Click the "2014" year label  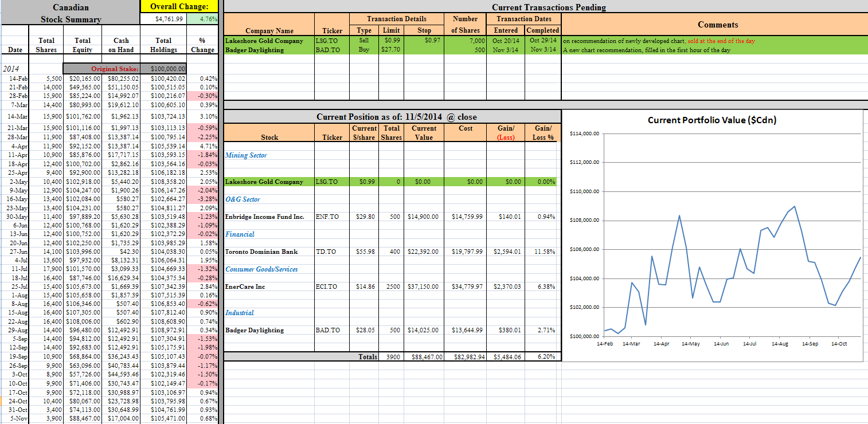click(x=11, y=69)
